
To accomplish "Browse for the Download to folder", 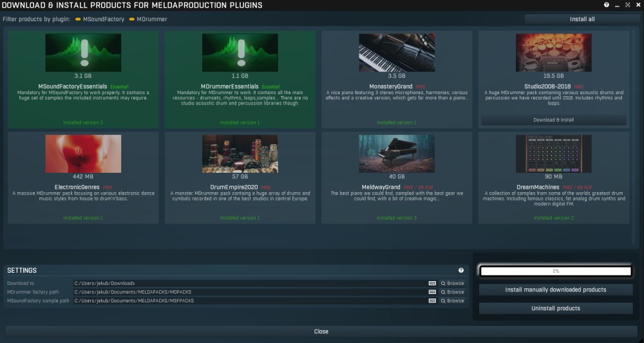I will point(452,283).
